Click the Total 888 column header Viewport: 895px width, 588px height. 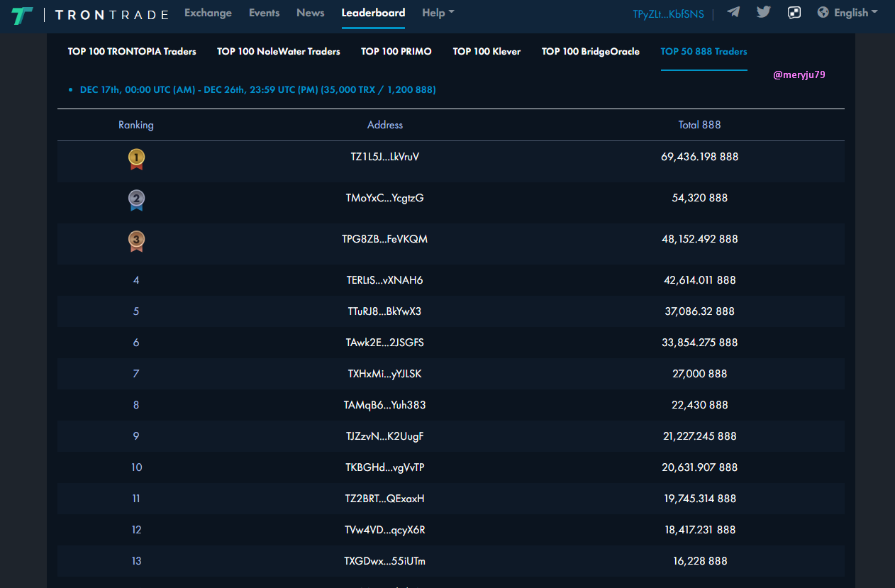[x=699, y=125]
